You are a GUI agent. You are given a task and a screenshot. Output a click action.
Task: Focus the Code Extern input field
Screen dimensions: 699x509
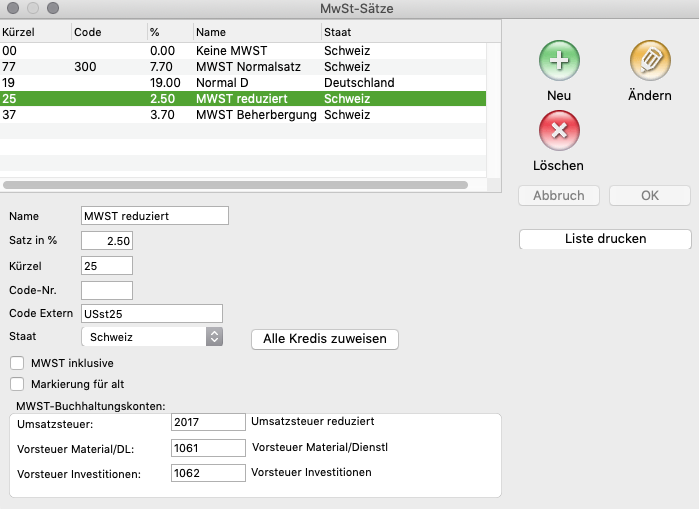pyautogui.click(x=151, y=314)
